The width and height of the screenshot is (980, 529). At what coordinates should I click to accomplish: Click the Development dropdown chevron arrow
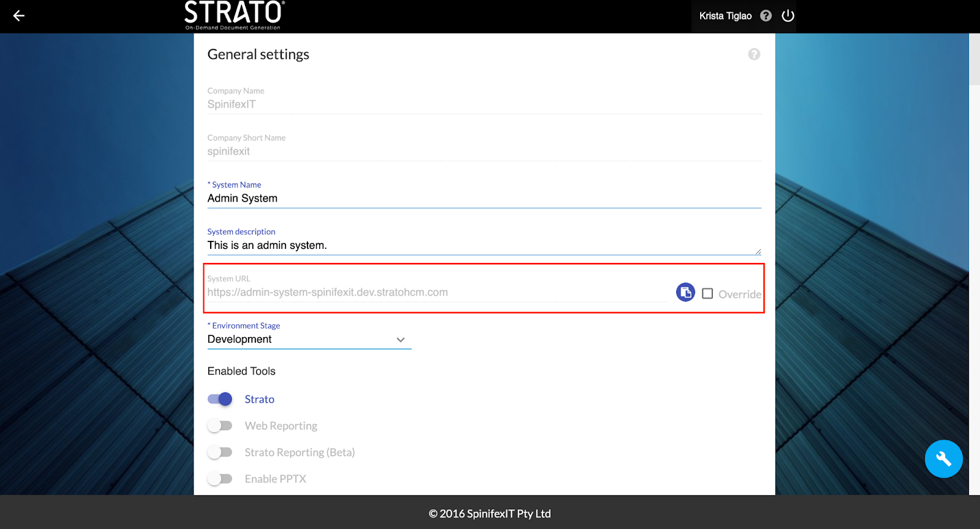(x=401, y=340)
